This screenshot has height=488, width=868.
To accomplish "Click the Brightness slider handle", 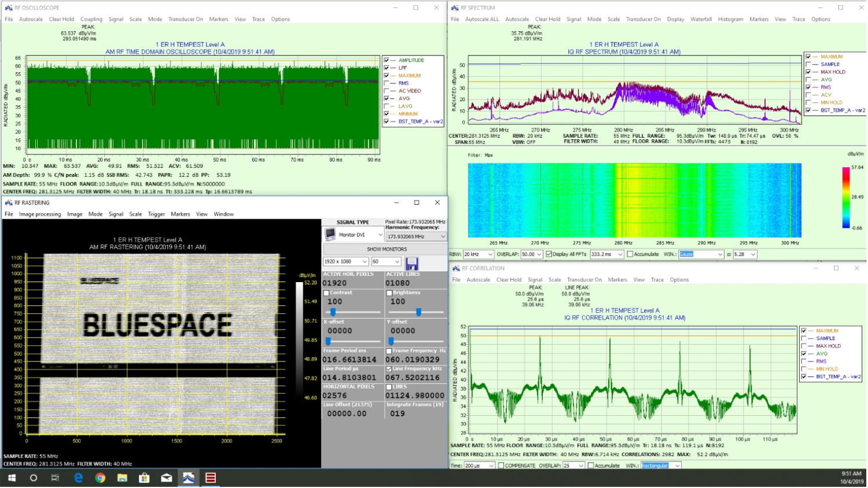I will click(418, 312).
